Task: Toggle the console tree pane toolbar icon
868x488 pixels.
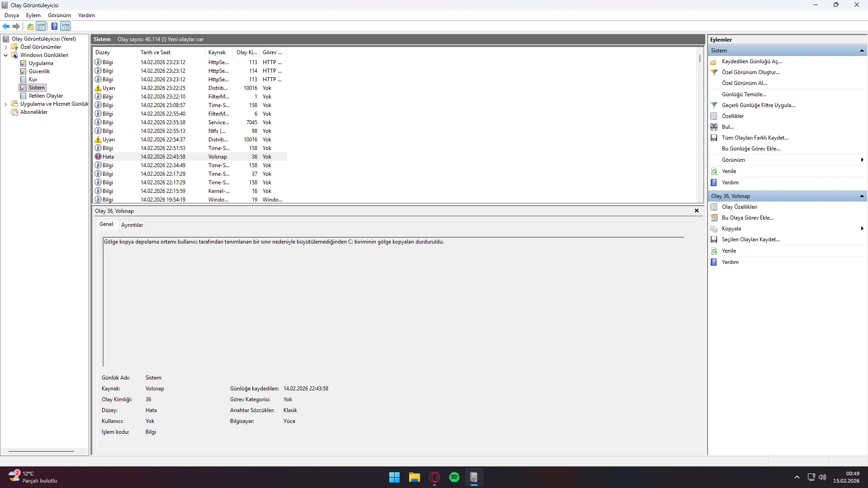Action: (41, 26)
